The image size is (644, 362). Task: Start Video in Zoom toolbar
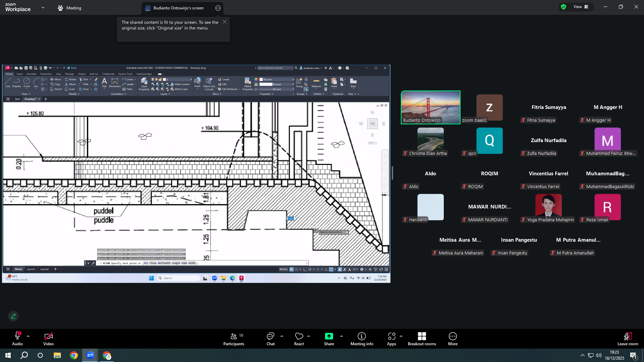point(48,339)
